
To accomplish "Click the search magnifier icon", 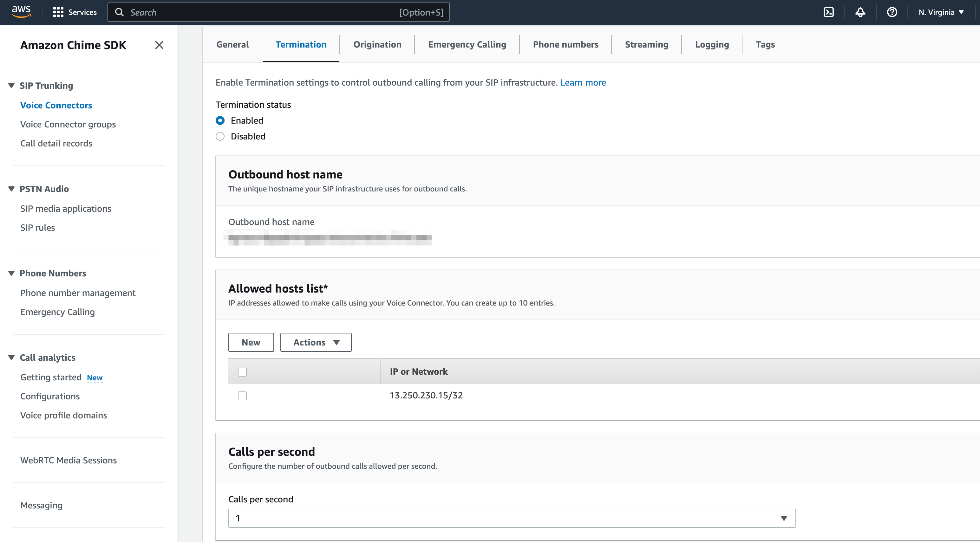I will click(119, 12).
